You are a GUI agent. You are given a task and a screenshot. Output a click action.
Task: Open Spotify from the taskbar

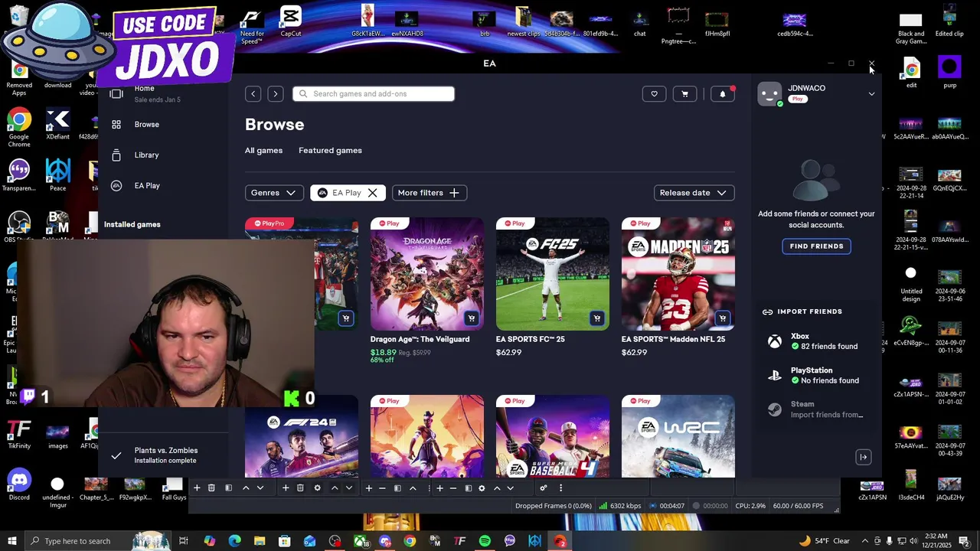[485, 541]
